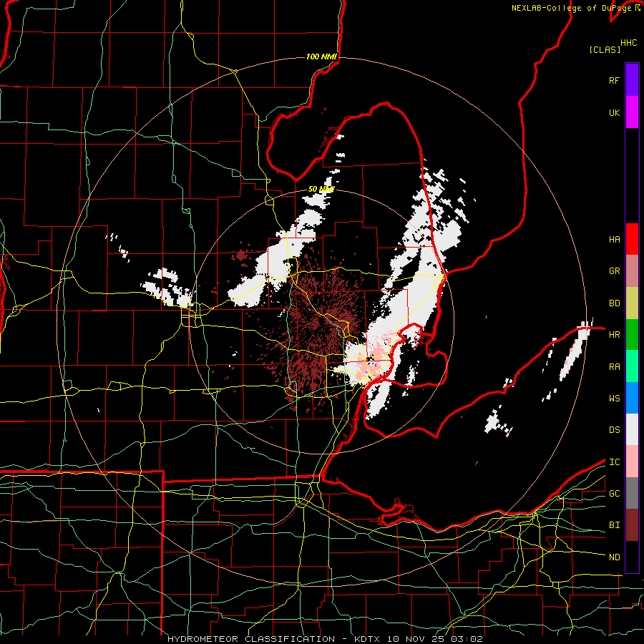Point at the GC legend label
Viewport: 644px width, 644px height.
pyautogui.click(x=614, y=494)
